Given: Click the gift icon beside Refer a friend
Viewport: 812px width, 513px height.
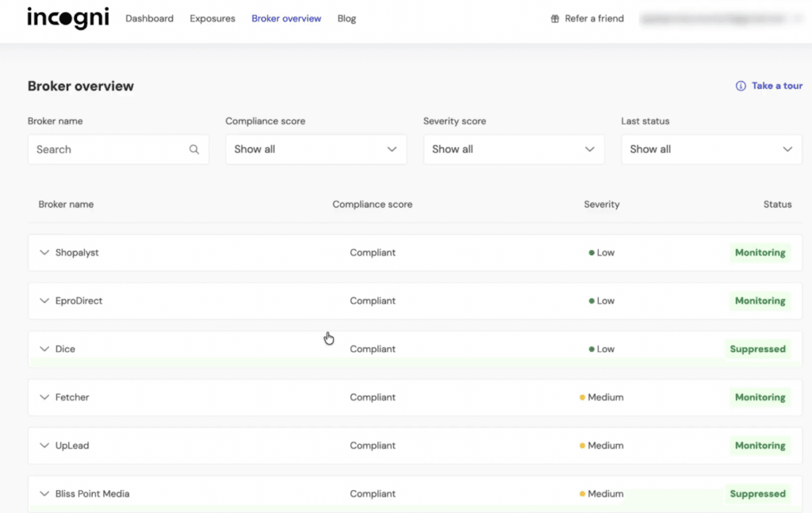Looking at the screenshot, I should pyautogui.click(x=555, y=19).
